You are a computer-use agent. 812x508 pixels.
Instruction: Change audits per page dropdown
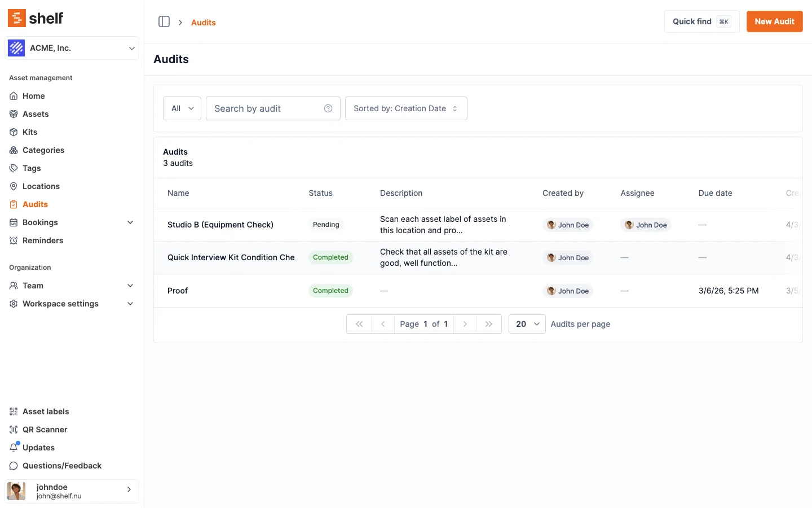click(x=527, y=324)
